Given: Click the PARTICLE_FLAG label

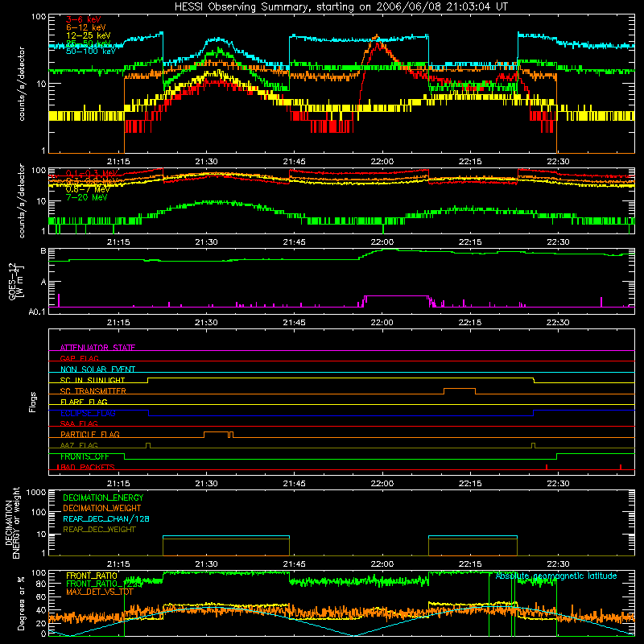Looking at the screenshot, I should click(x=90, y=434).
